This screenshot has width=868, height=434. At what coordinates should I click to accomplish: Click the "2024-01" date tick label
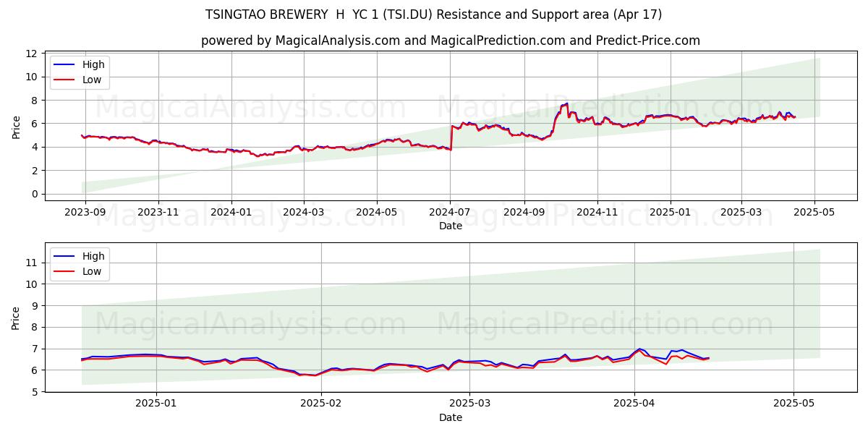point(231,213)
